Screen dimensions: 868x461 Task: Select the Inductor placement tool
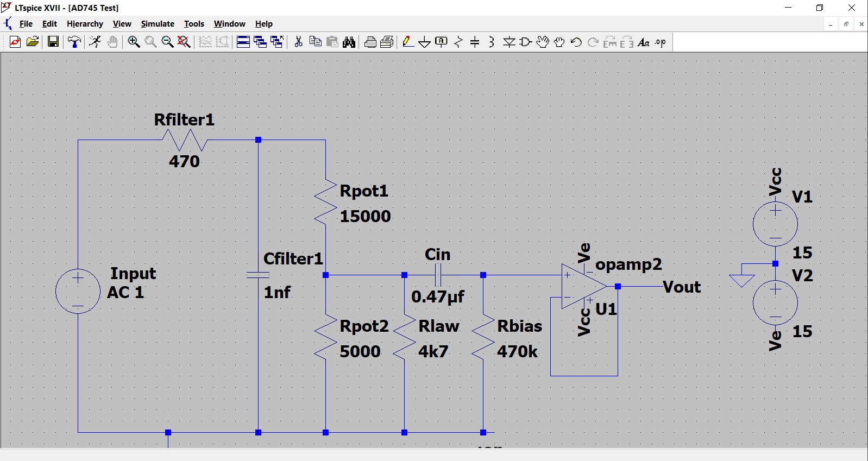492,42
